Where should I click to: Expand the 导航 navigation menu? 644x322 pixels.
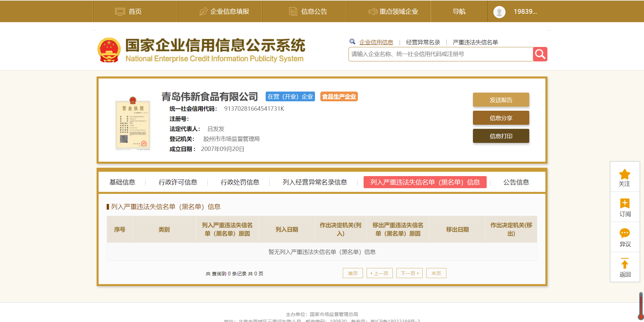click(459, 11)
